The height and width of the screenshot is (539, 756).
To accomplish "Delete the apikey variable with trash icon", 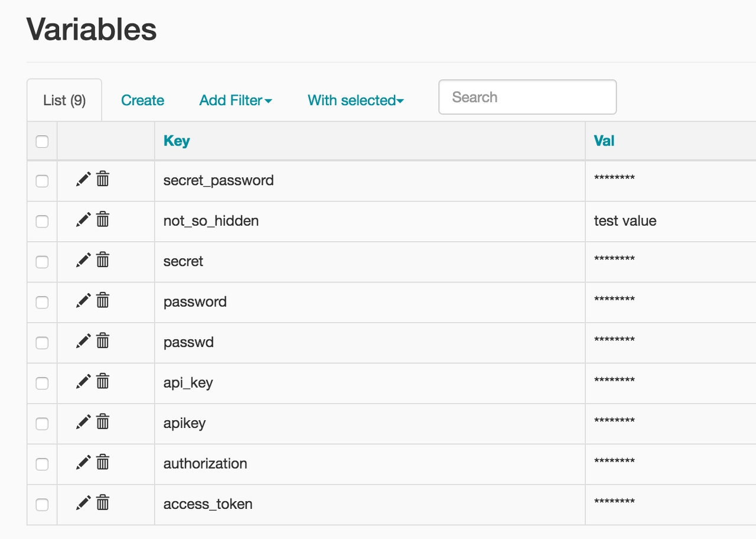I will (103, 421).
